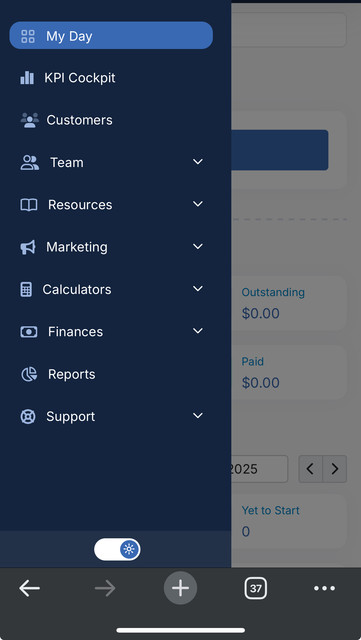361x640 pixels.
Task: Click the next date arrow button
Action: tap(334, 469)
